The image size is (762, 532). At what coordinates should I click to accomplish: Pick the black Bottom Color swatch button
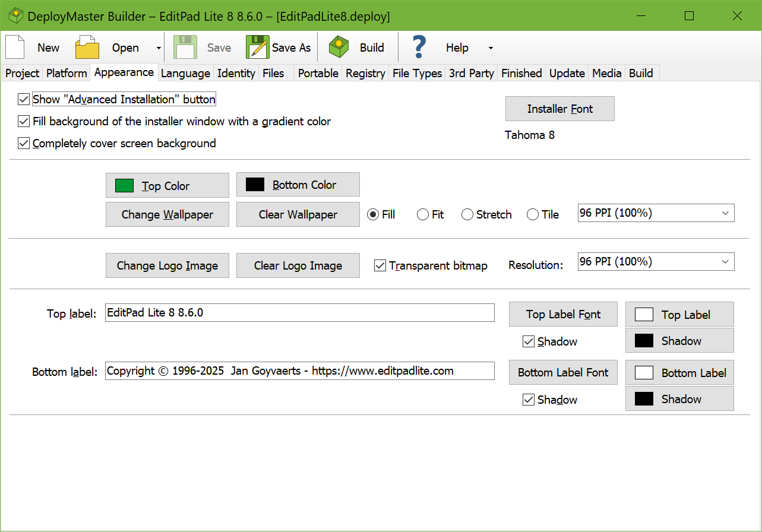click(x=298, y=185)
